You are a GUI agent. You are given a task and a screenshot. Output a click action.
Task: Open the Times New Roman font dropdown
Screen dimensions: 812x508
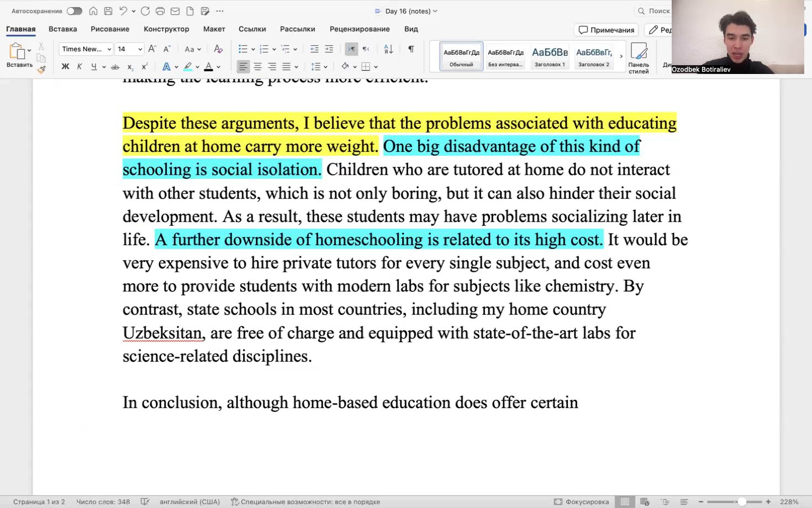pyautogui.click(x=85, y=49)
